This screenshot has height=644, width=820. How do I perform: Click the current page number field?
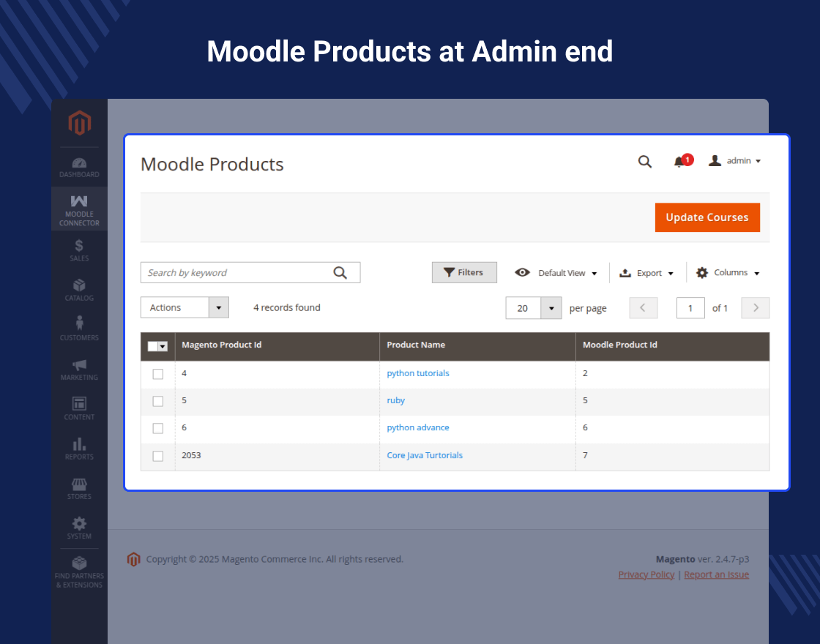click(690, 308)
